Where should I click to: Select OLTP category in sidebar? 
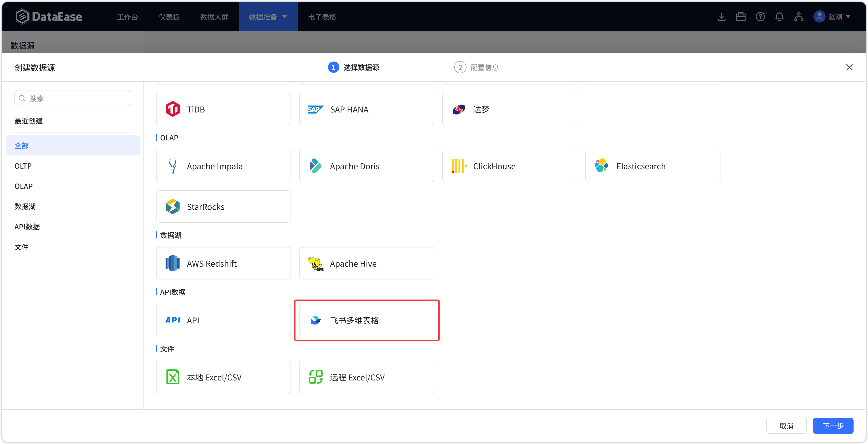pyautogui.click(x=73, y=166)
